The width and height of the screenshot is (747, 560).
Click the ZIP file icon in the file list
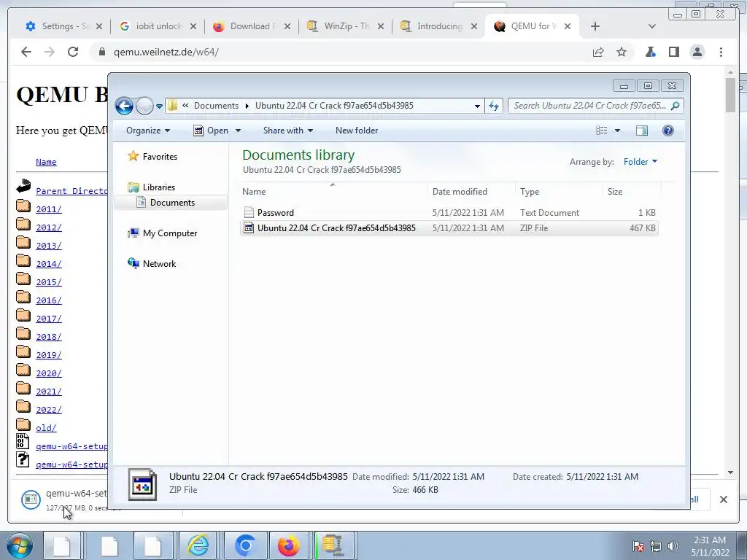tap(249, 228)
